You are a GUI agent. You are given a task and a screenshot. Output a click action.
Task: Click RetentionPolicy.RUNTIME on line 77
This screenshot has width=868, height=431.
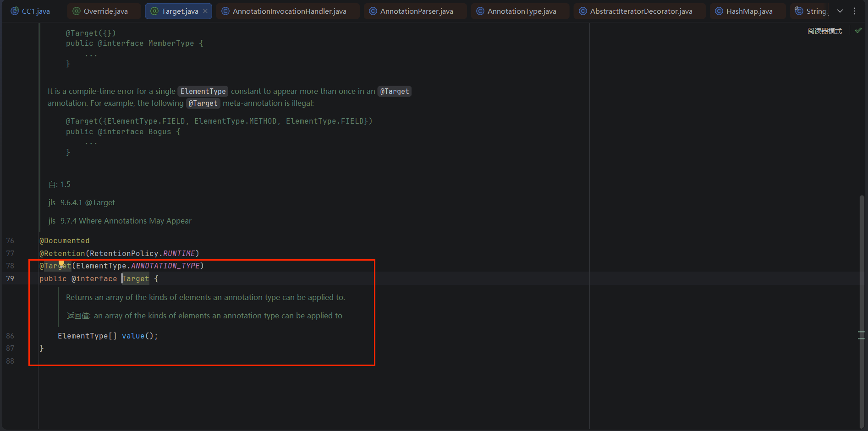coord(142,253)
